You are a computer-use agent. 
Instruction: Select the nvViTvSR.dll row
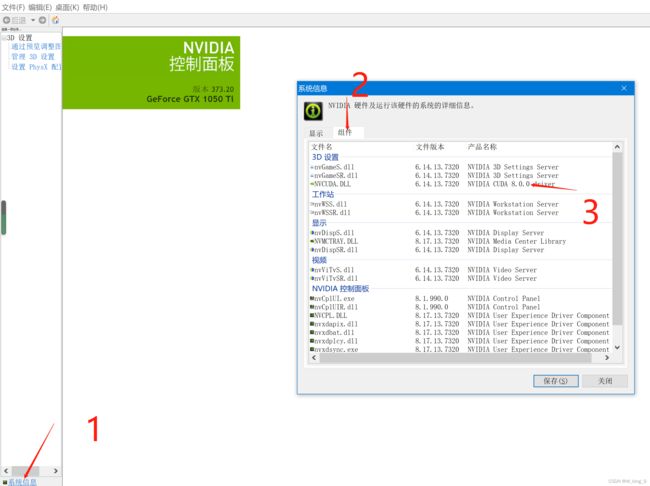(x=461, y=278)
